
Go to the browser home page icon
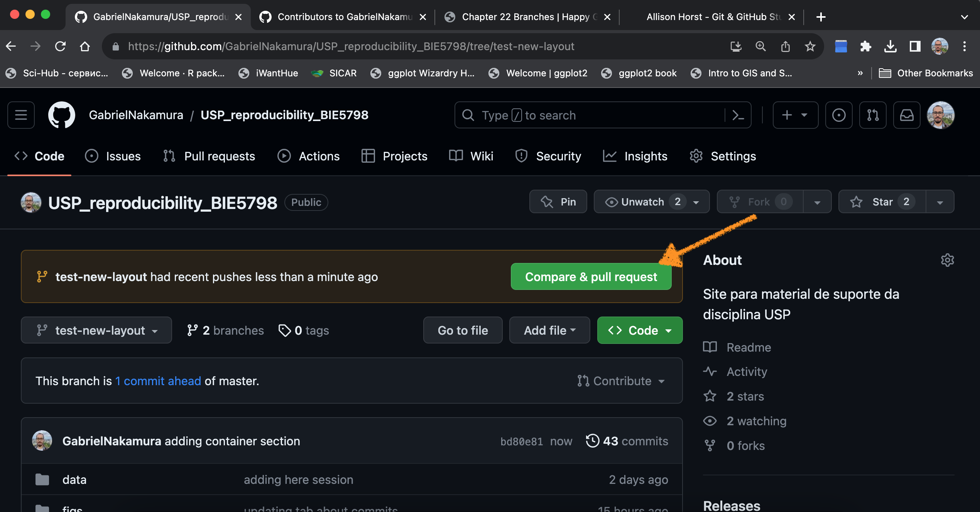coord(85,46)
